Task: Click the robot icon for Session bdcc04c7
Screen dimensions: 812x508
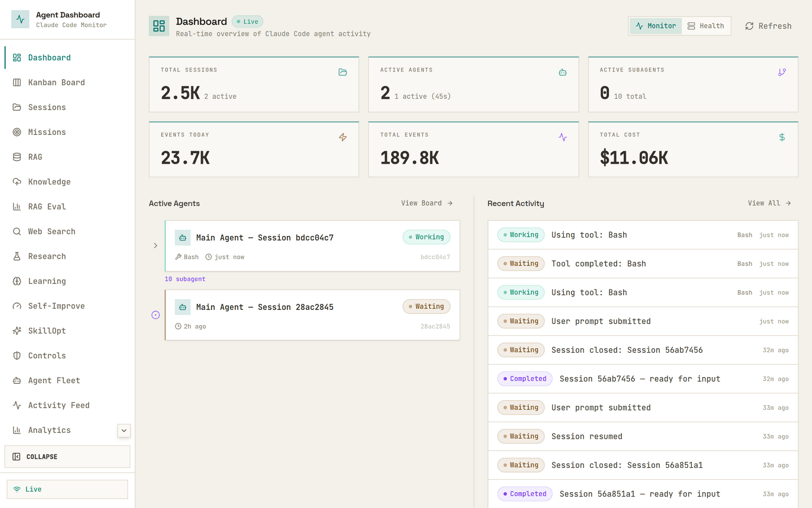Action: pyautogui.click(x=183, y=238)
